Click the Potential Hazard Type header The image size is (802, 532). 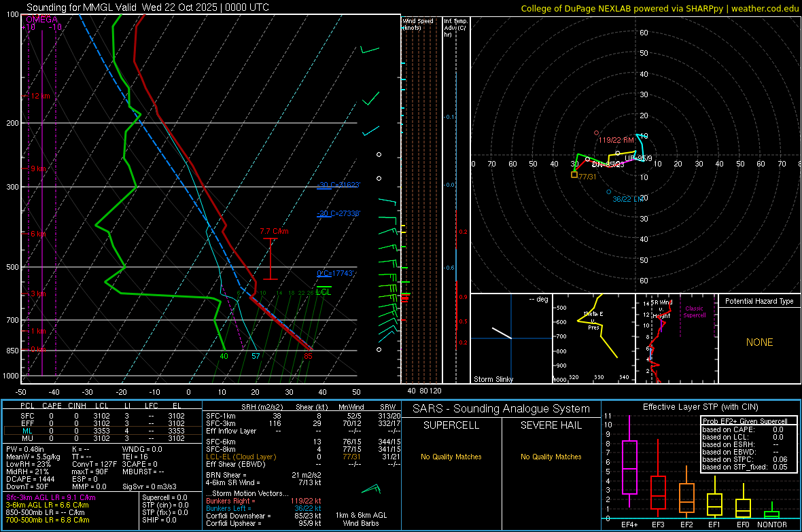pos(759,301)
